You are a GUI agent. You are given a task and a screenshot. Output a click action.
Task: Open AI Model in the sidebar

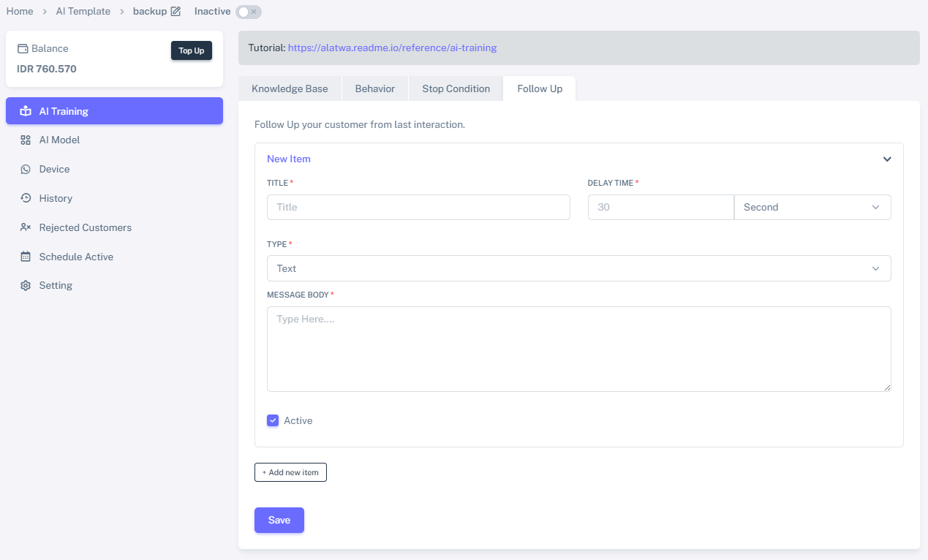(x=114, y=140)
